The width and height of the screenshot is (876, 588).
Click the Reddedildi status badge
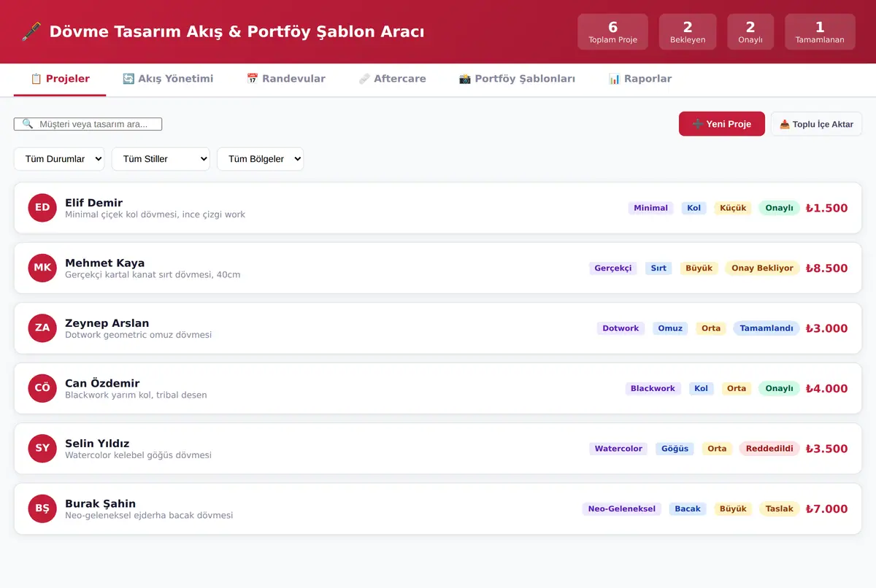769,449
